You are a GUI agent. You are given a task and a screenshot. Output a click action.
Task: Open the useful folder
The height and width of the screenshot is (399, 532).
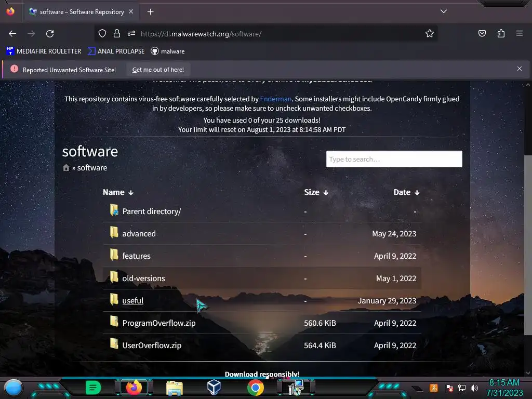pos(132,301)
